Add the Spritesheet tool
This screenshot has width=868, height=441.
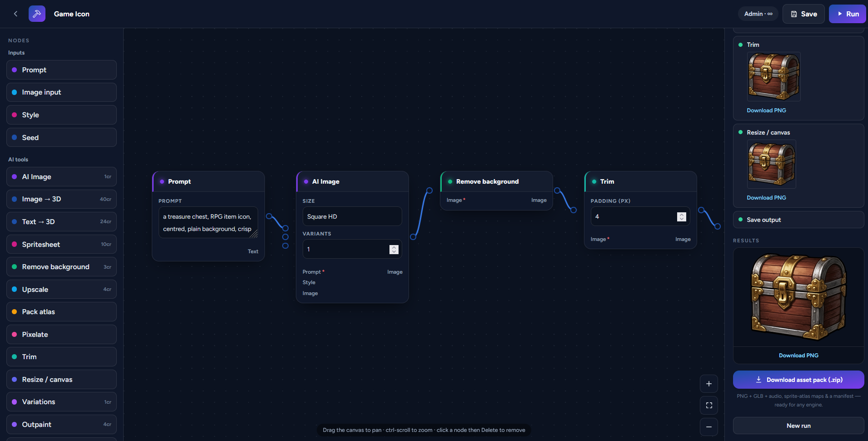point(61,244)
